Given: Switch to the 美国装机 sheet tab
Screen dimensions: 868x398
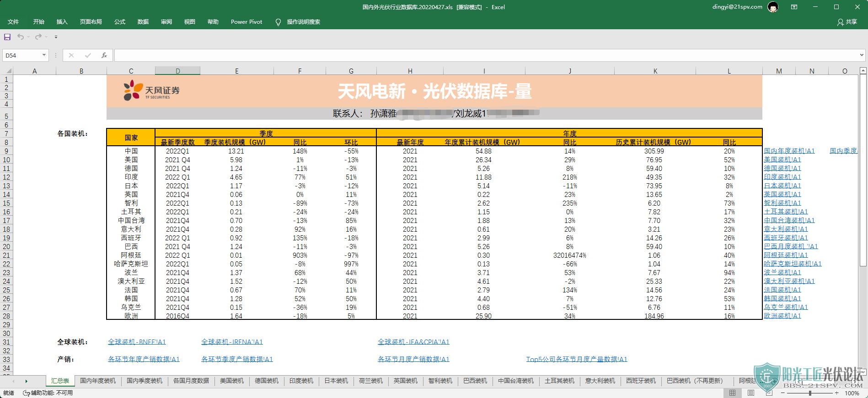Looking at the screenshot, I should (x=232, y=381).
